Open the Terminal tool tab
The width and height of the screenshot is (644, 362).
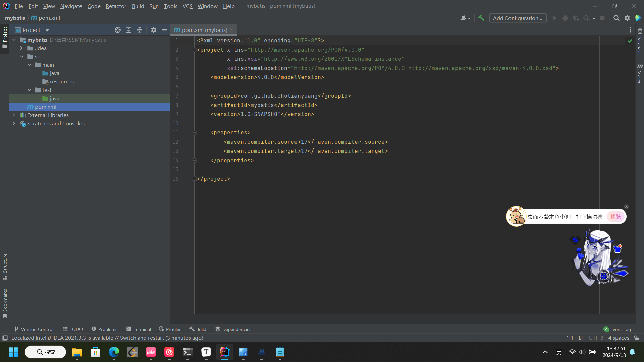(x=139, y=329)
